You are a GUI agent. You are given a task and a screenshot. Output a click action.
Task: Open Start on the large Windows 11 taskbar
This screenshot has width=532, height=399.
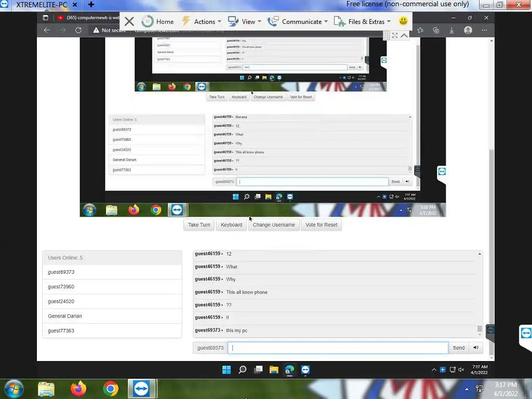pos(227,370)
